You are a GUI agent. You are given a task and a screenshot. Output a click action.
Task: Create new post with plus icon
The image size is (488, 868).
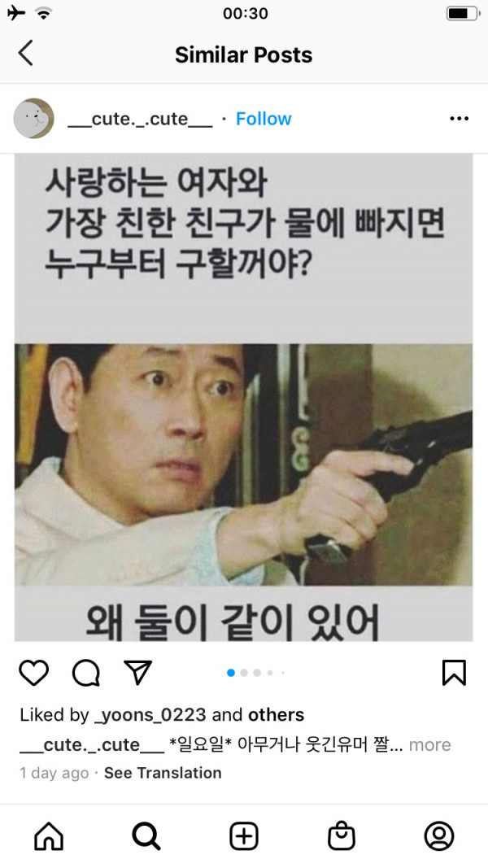(244, 836)
